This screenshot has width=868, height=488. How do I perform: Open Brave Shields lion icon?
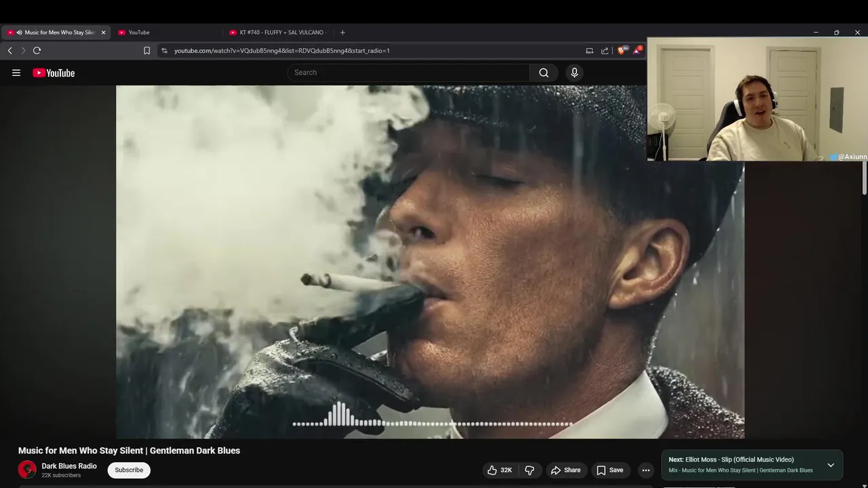pos(622,50)
